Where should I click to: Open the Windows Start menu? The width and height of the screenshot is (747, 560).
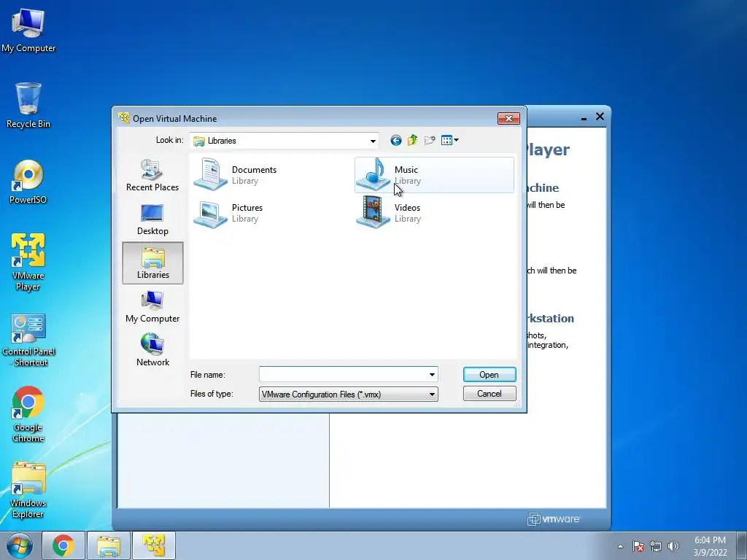tap(20, 545)
